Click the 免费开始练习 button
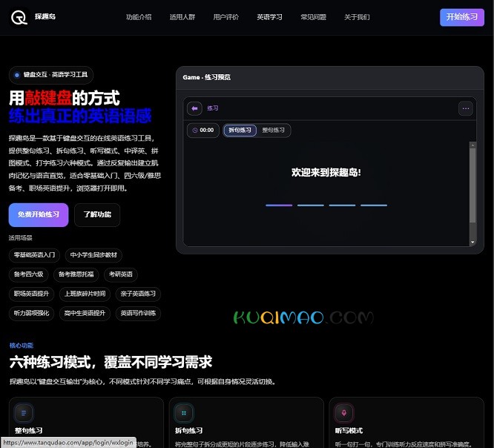 39,214
